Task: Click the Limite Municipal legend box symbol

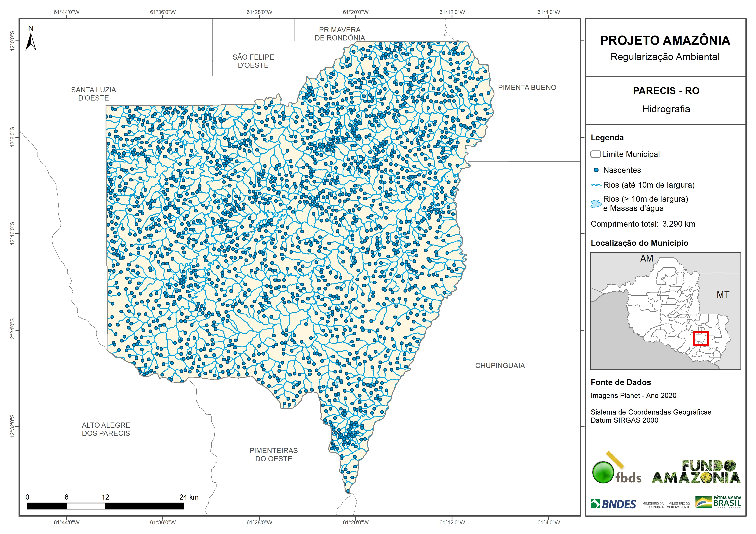Action: pyautogui.click(x=595, y=154)
